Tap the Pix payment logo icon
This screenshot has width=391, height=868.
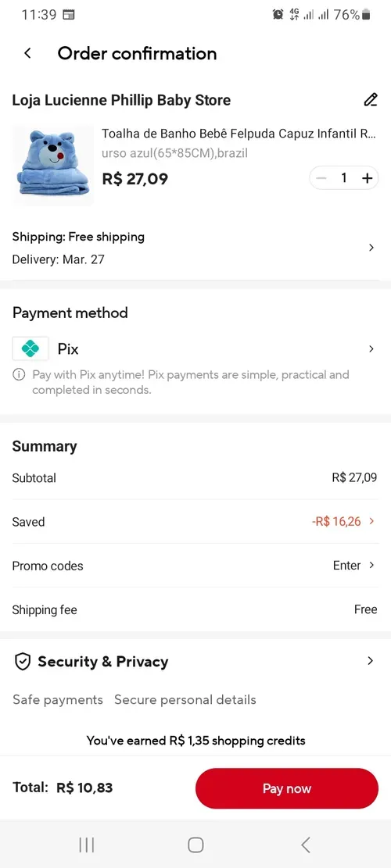click(30, 348)
